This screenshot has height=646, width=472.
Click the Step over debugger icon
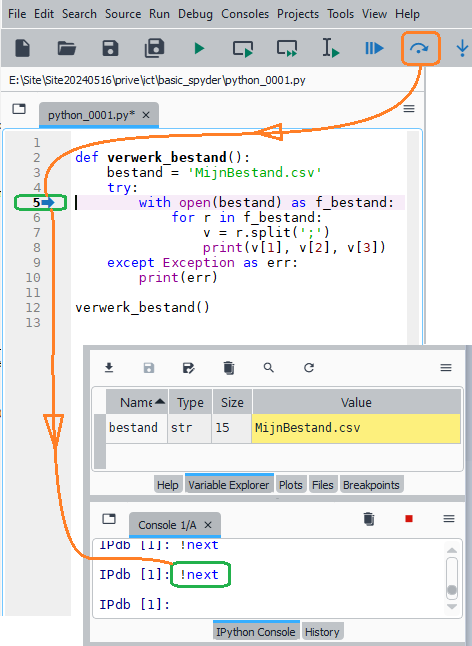(x=419, y=49)
